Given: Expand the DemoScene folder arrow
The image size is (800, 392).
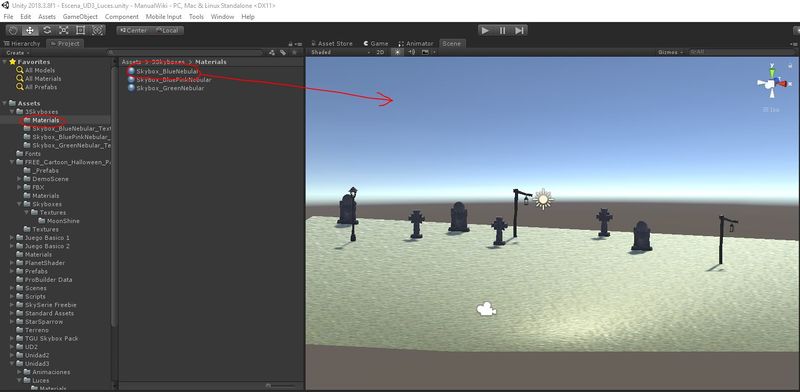Looking at the screenshot, I should (x=19, y=179).
